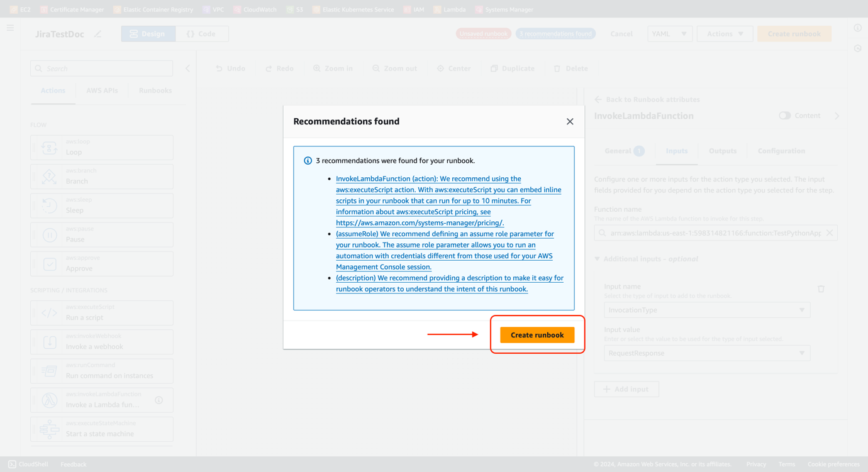Open Elastic Container Registry shortcut
Screen dimensions: 868x472
tap(153, 9)
